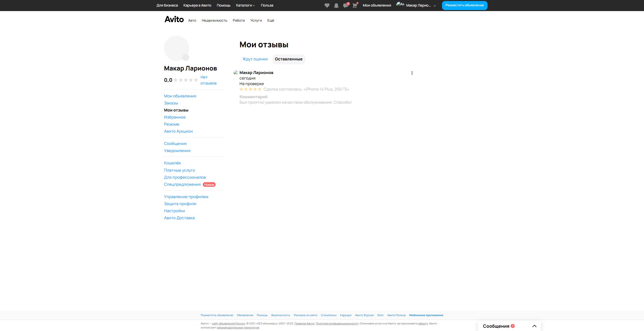Open the Каталоги dropdown menu
This screenshot has height=331, width=644.
[245, 5]
